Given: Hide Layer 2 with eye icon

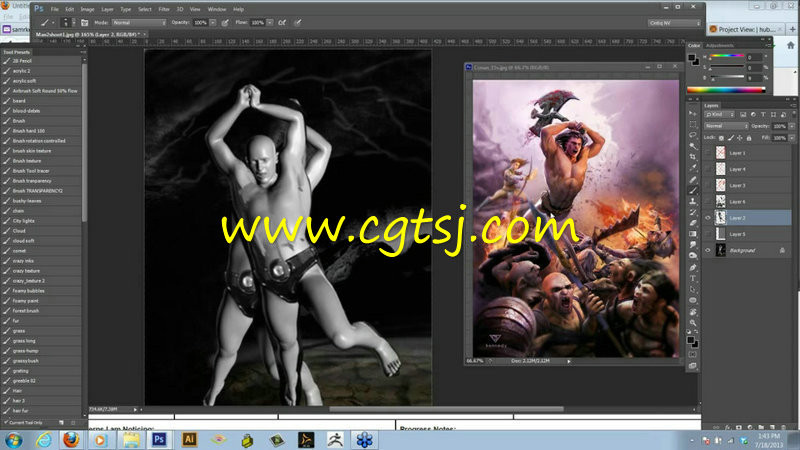Looking at the screenshot, I should [x=708, y=218].
